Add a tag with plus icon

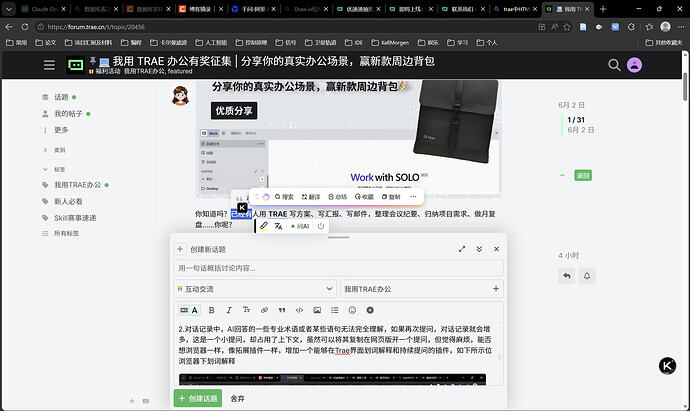496,289
